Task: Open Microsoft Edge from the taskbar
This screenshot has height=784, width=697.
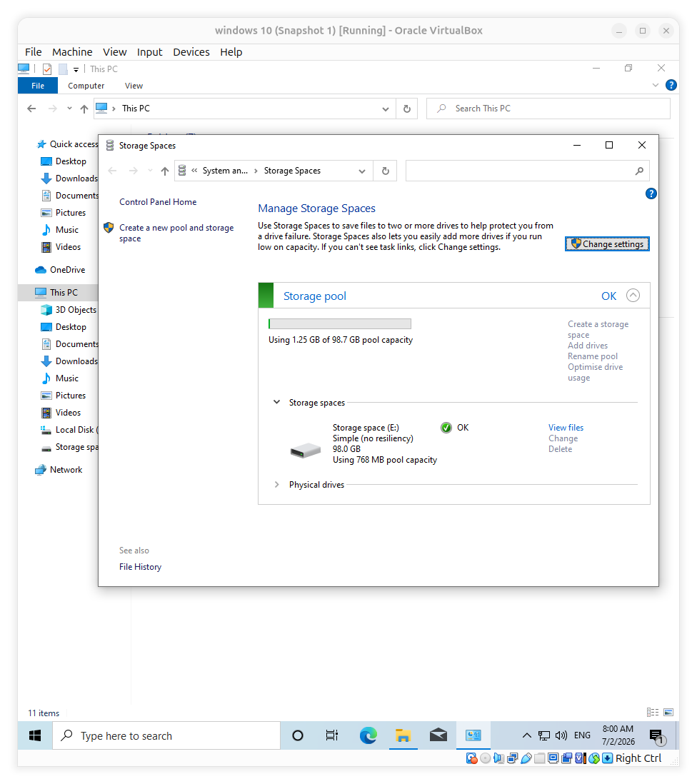Action: pyautogui.click(x=368, y=735)
